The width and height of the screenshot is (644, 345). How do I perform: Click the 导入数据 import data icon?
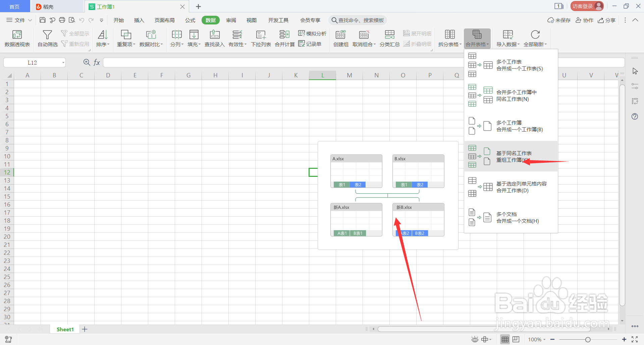click(x=508, y=34)
